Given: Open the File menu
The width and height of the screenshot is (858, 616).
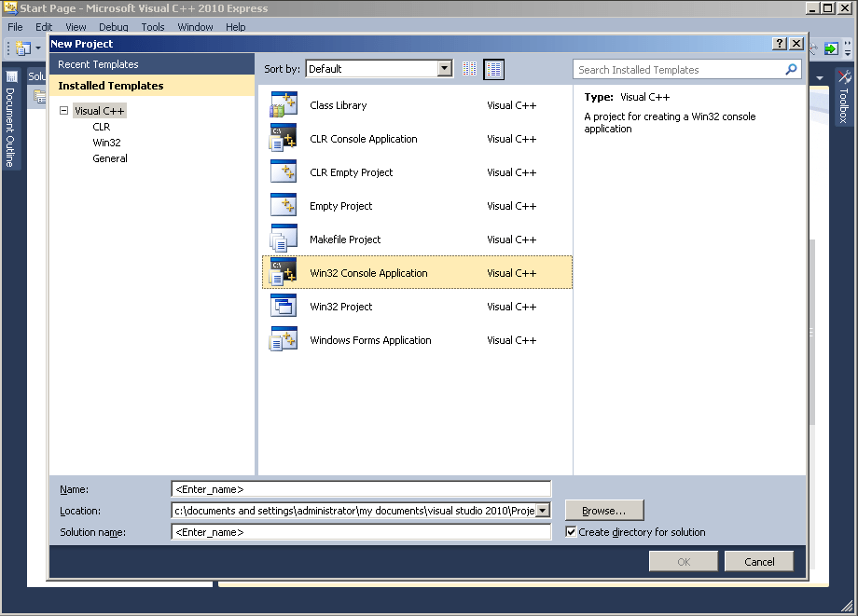Looking at the screenshot, I should 15,27.
